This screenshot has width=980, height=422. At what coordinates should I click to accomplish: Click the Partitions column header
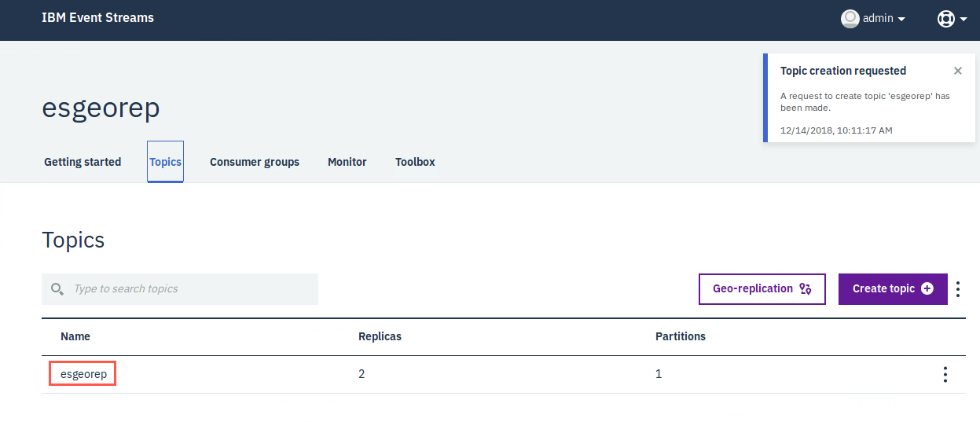point(681,336)
